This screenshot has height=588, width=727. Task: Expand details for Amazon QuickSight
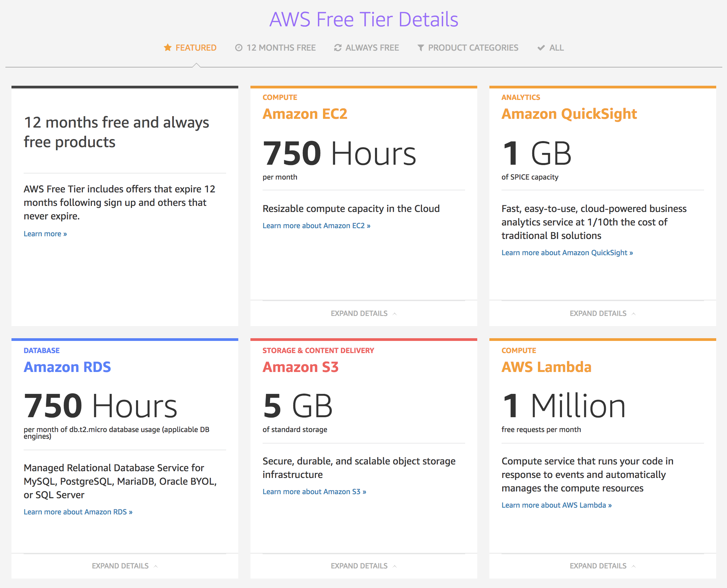[603, 313]
